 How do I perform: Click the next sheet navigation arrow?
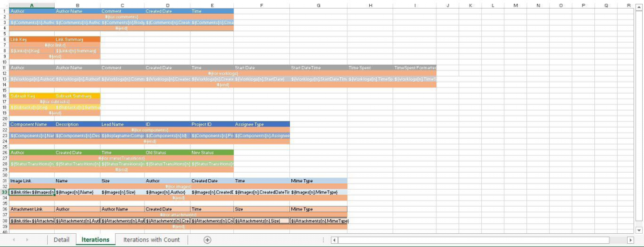coord(28,240)
